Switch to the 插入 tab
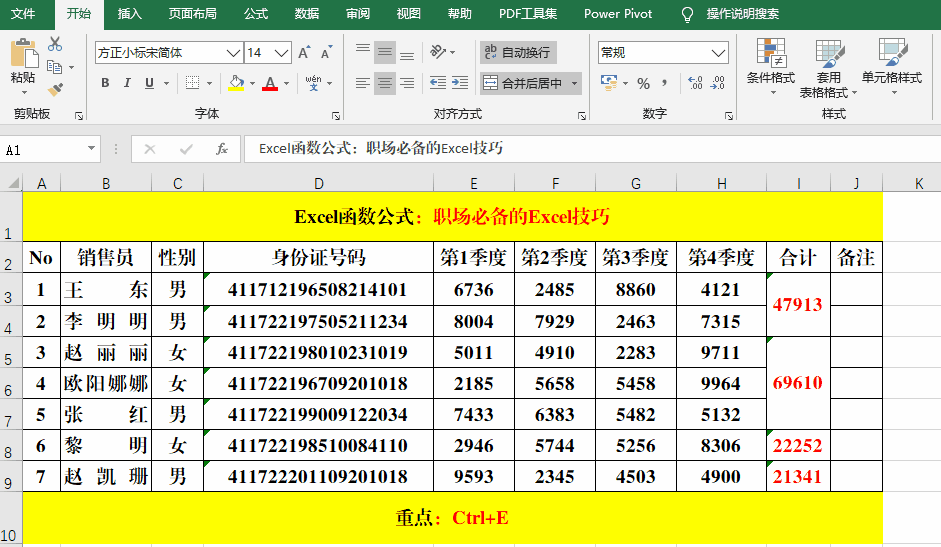This screenshot has width=941, height=547. click(x=129, y=14)
